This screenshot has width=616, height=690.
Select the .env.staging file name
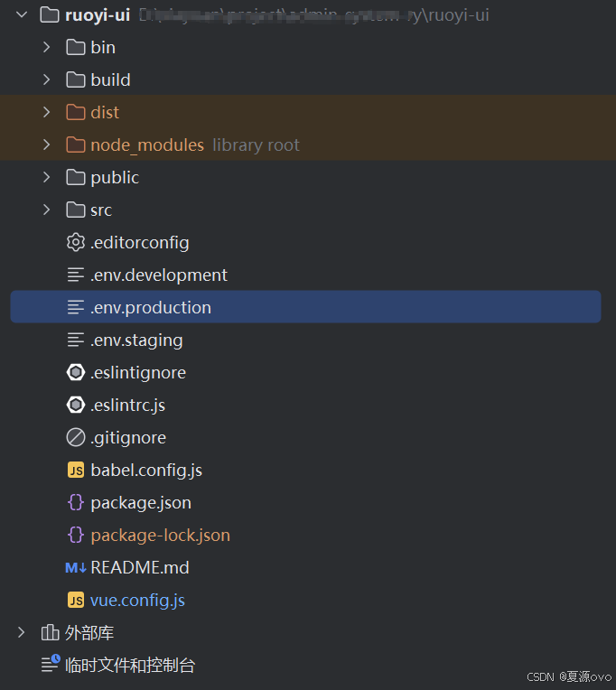point(136,340)
